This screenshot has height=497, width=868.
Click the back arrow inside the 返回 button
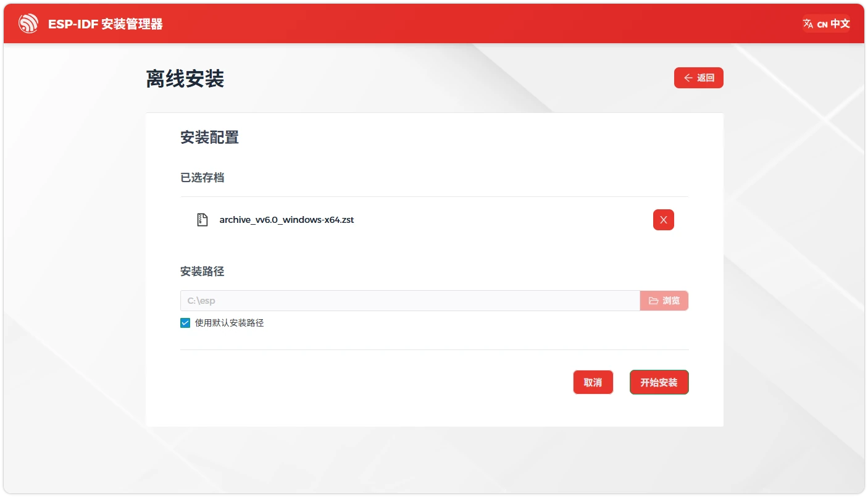pos(687,78)
